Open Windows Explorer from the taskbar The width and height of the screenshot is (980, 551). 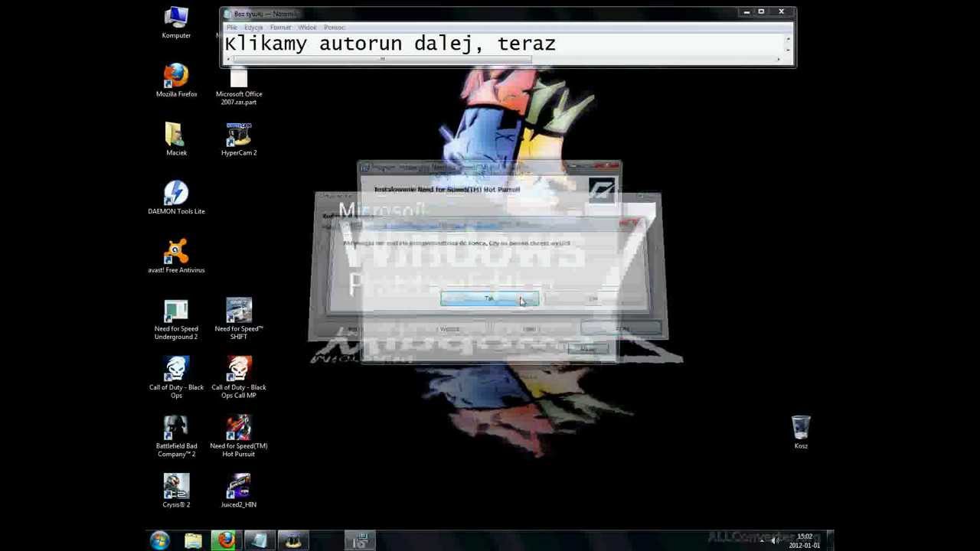[193, 540]
